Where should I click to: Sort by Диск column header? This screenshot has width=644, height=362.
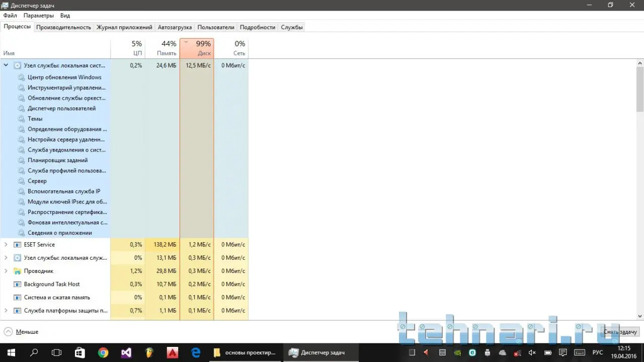coord(197,48)
